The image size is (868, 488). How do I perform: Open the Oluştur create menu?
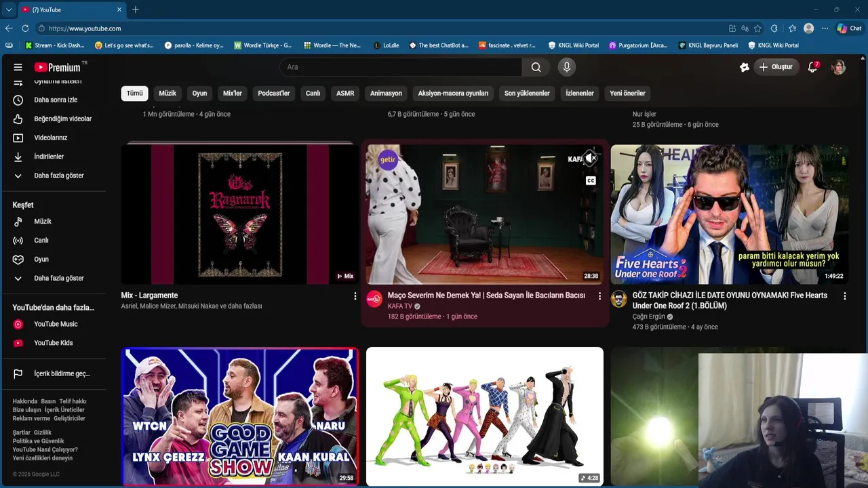(776, 67)
